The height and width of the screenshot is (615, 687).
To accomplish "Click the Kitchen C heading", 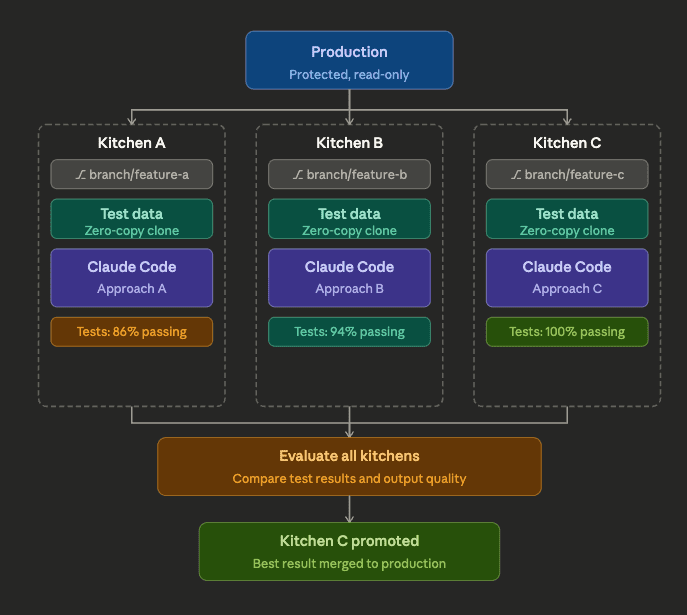I will (x=567, y=143).
